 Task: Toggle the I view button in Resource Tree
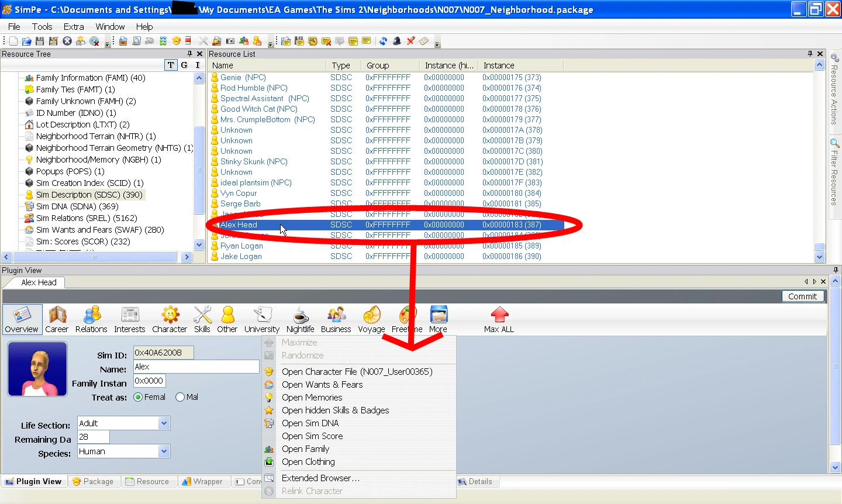pos(198,65)
